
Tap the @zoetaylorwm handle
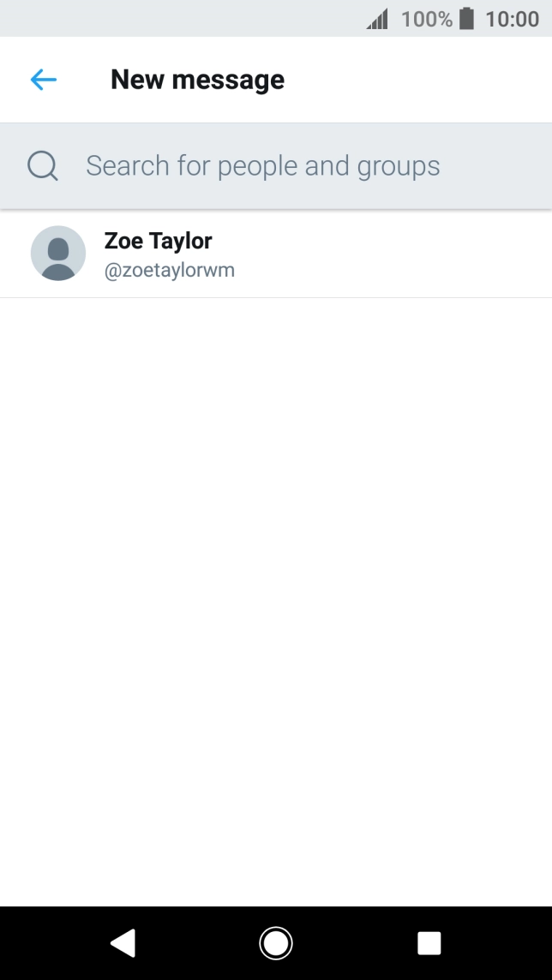(x=169, y=271)
